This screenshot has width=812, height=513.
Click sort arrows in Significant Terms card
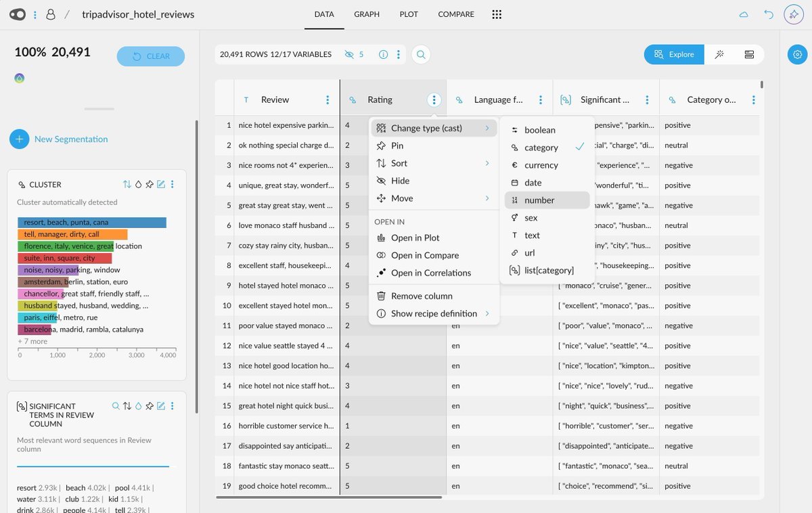click(x=127, y=406)
